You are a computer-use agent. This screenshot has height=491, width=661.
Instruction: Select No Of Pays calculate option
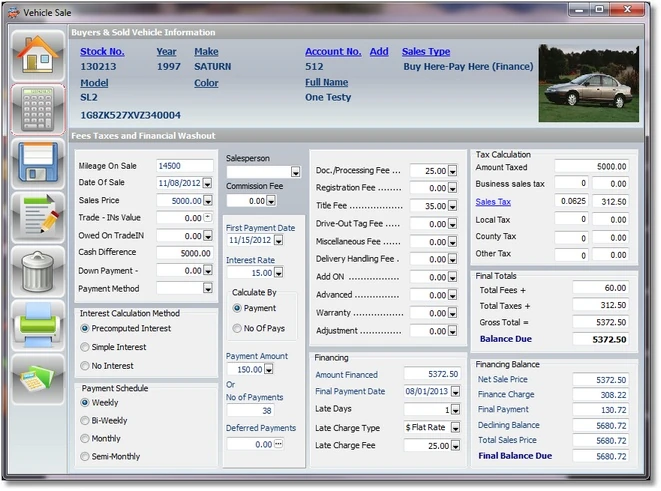236,328
